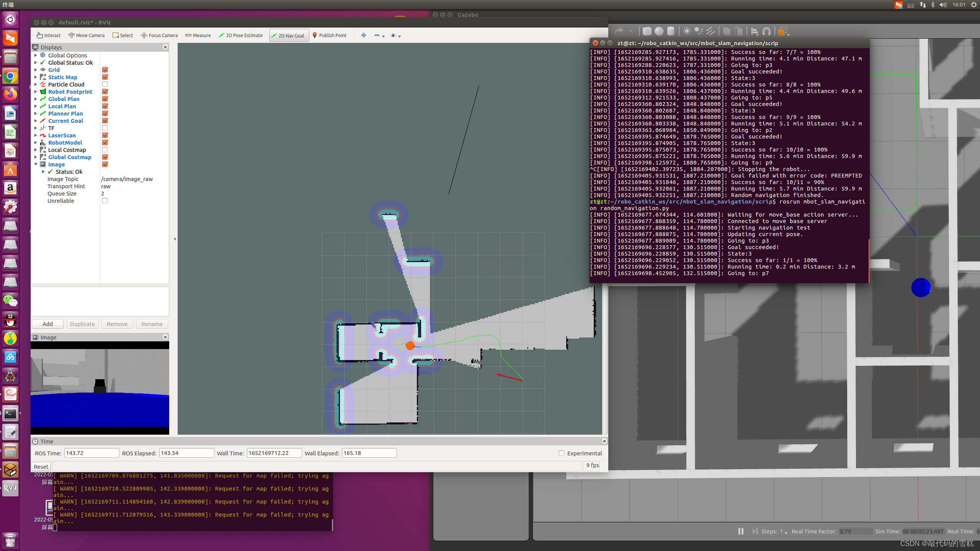
Task: Expand the Planner Plan display item
Action: coord(36,113)
